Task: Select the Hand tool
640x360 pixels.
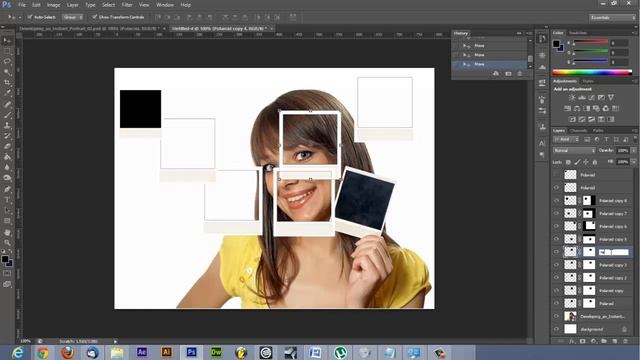Action: [7, 232]
